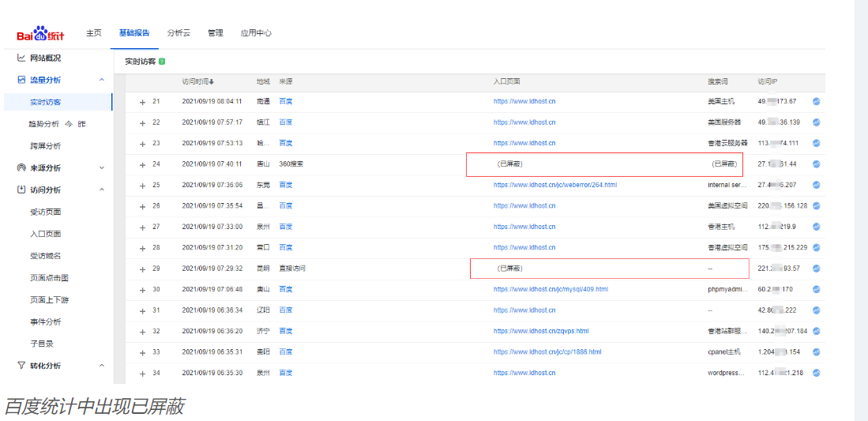The width and height of the screenshot is (868, 421).
Task: Open the weberror/264.html entry page link
Action: coord(554,185)
